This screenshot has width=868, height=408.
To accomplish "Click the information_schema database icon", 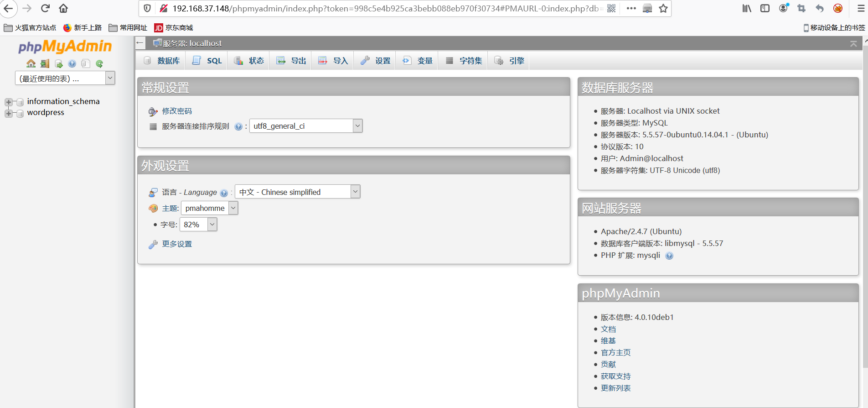I will [20, 102].
